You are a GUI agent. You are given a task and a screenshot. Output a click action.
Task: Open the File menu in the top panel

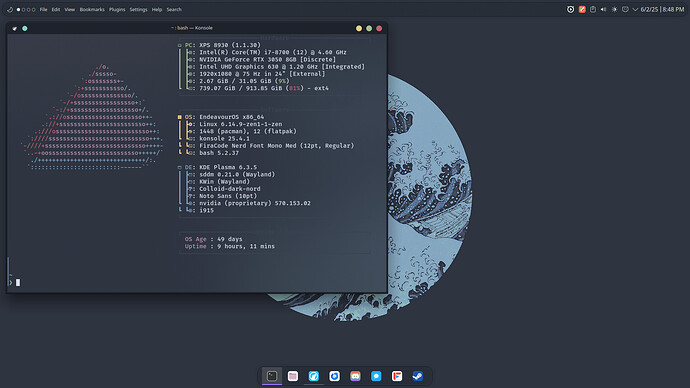(44, 9)
